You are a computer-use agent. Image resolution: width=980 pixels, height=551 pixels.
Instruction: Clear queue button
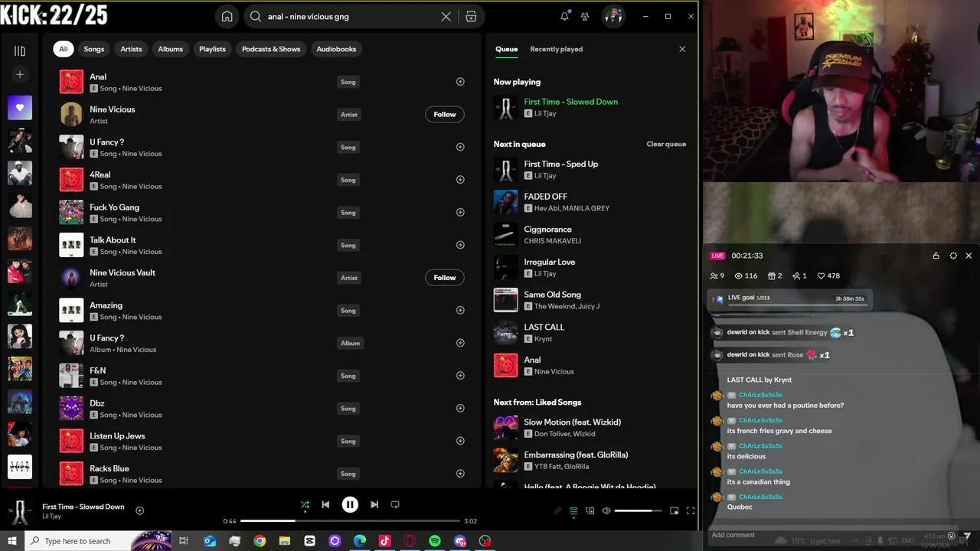[x=666, y=144]
